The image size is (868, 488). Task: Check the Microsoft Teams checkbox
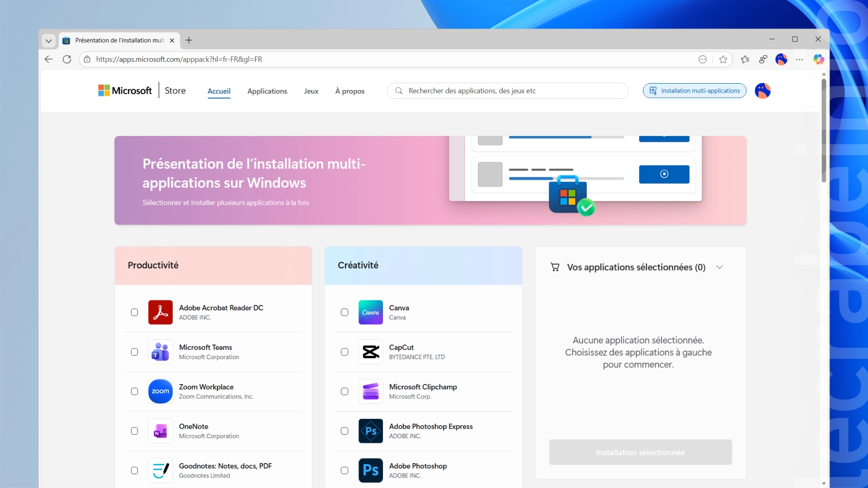point(134,352)
